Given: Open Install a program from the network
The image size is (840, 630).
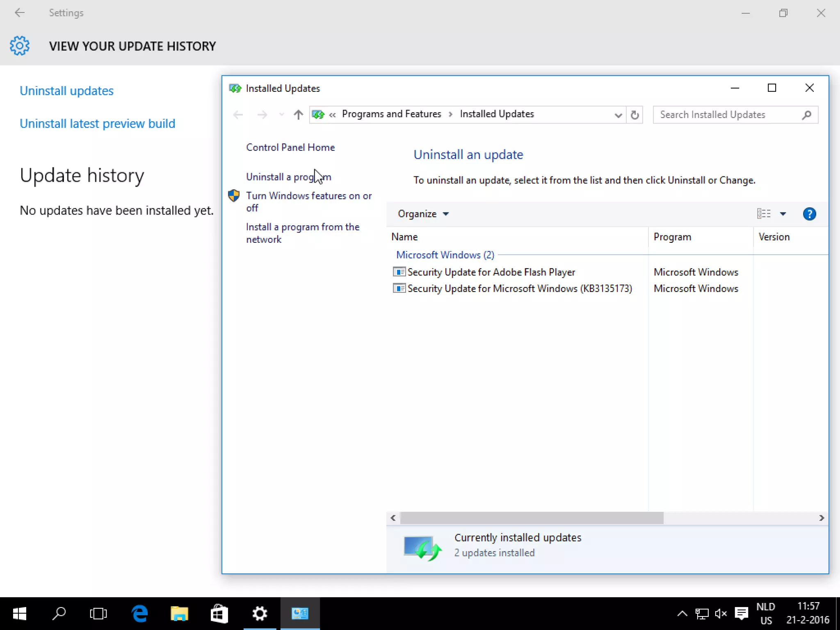Looking at the screenshot, I should tap(303, 233).
